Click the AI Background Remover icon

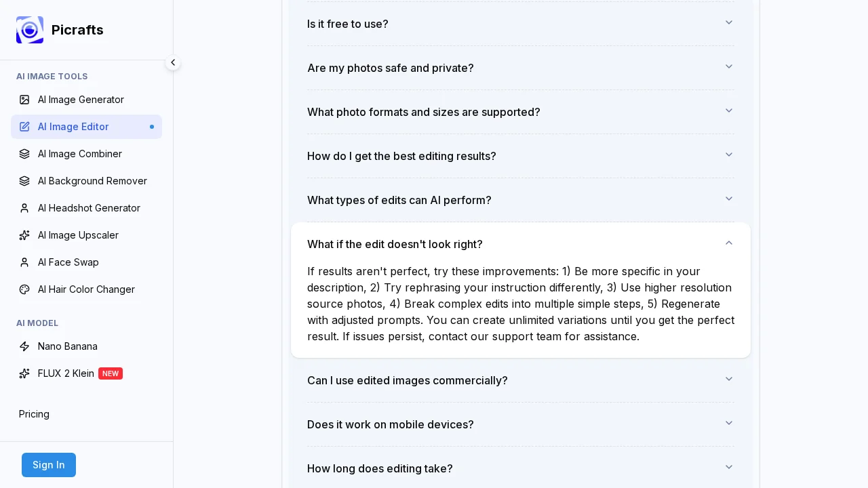click(24, 181)
